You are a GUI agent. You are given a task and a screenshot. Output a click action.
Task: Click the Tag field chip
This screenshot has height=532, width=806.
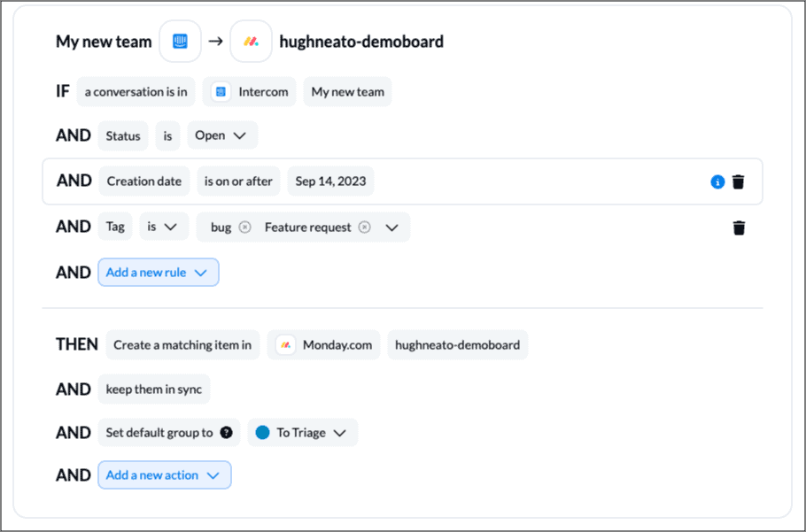click(115, 227)
